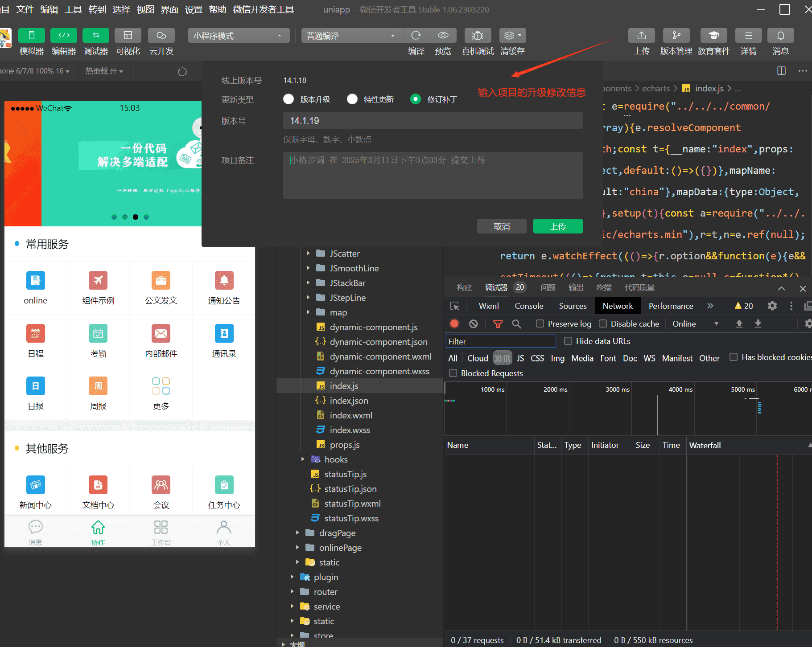Open project details icon
Image resolution: width=812 pixels, height=647 pixels.
tap(748, 35)
